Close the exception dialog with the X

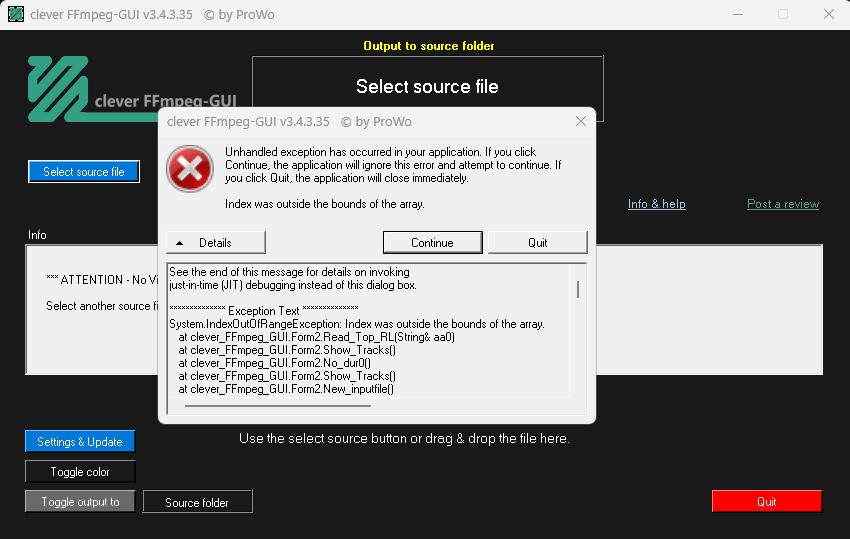(581, 121)
